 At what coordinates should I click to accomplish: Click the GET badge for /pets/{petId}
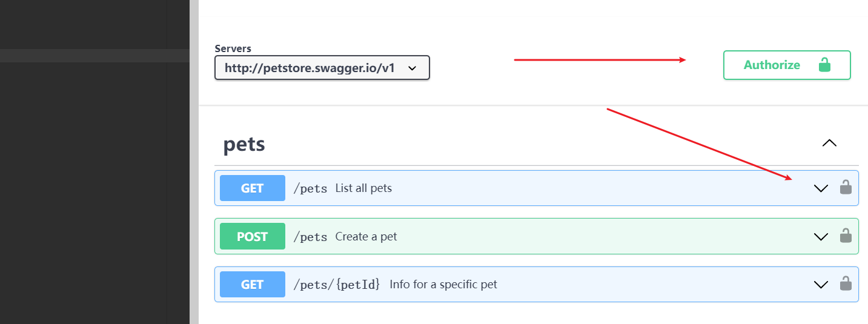[x=252, y=284]
